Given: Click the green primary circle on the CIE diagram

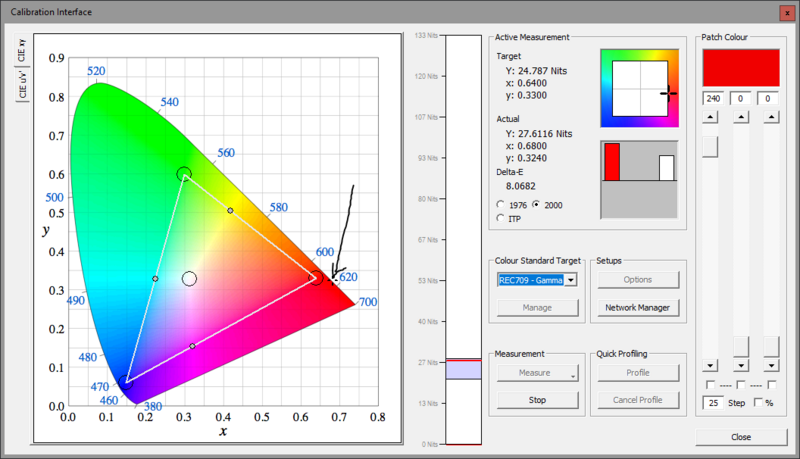Looking at the screenshot, I should click(x=184, y=174).
